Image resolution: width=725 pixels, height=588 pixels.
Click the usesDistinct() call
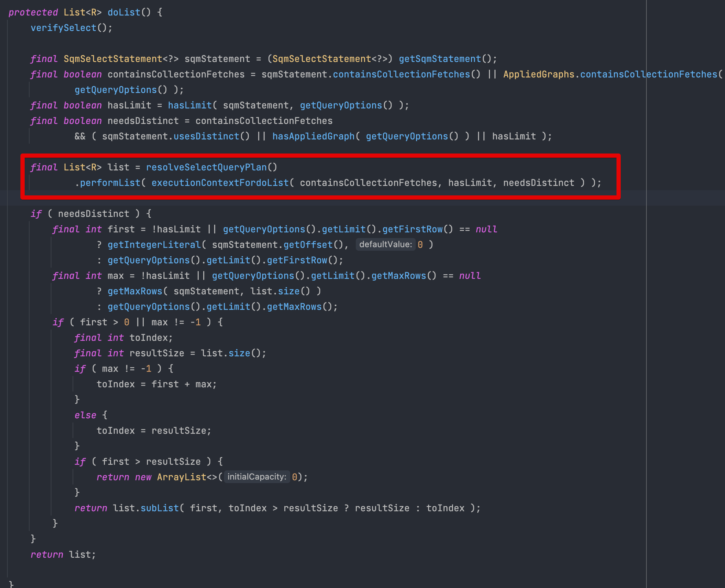(x=211, y=136)
